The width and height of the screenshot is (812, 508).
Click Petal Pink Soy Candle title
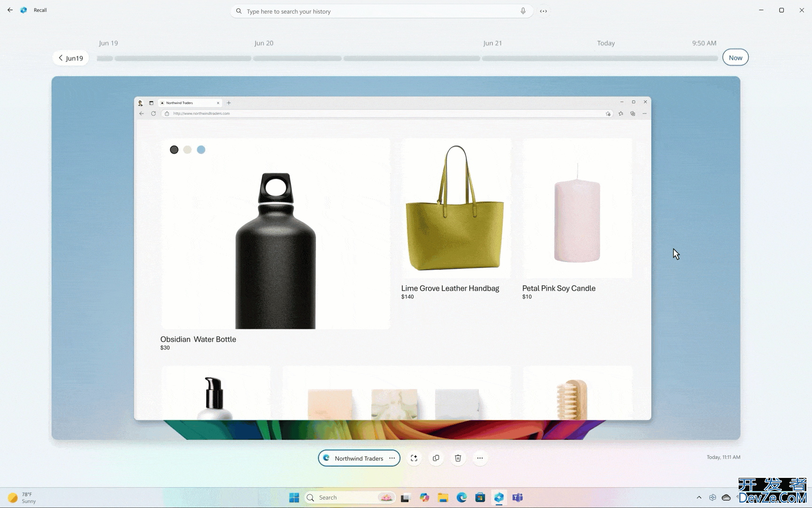(559, 288)
